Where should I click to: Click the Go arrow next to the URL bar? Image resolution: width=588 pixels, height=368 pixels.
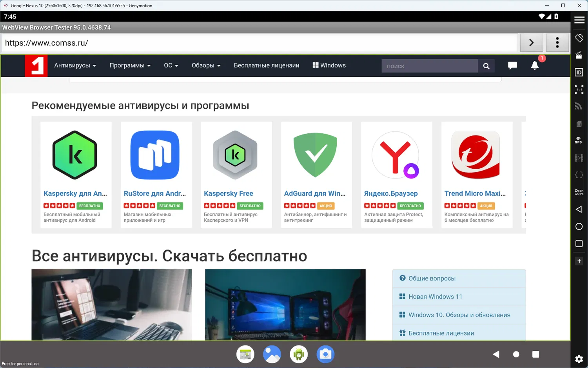pyautogui.click(x=531, y=42)
